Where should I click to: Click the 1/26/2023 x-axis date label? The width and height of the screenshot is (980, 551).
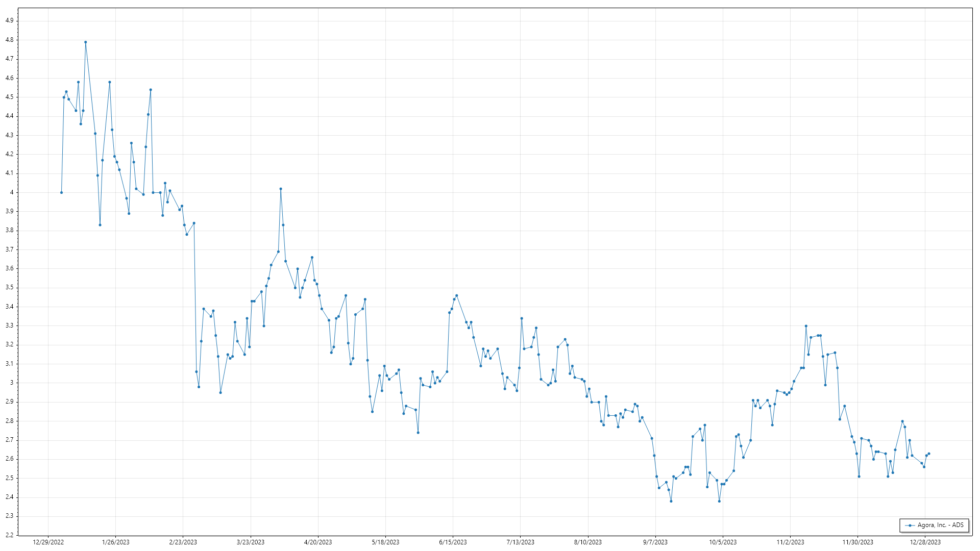click(x=116, y=542)
